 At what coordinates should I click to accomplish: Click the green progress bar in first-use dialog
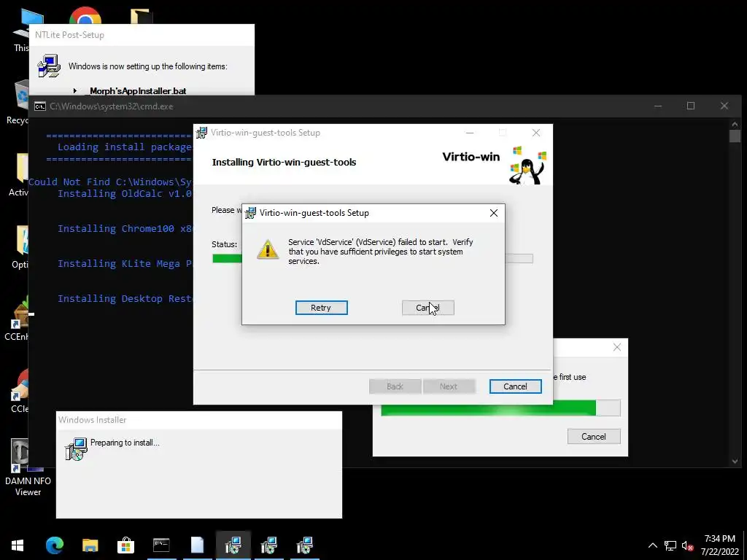click(500, 408)
